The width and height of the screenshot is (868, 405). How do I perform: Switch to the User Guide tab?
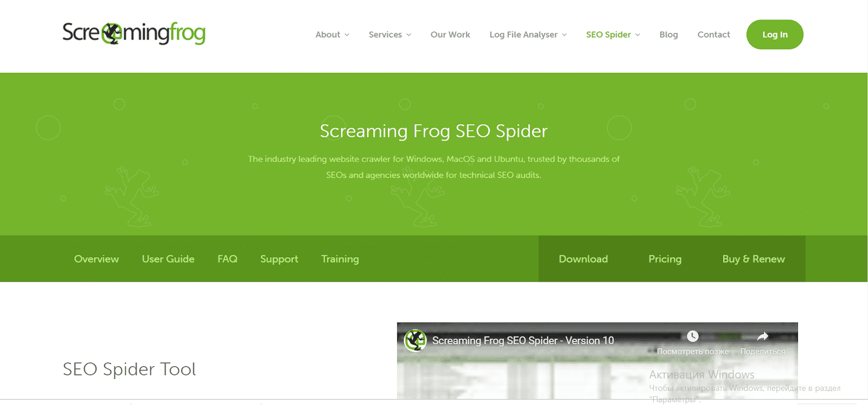(168, 259)
